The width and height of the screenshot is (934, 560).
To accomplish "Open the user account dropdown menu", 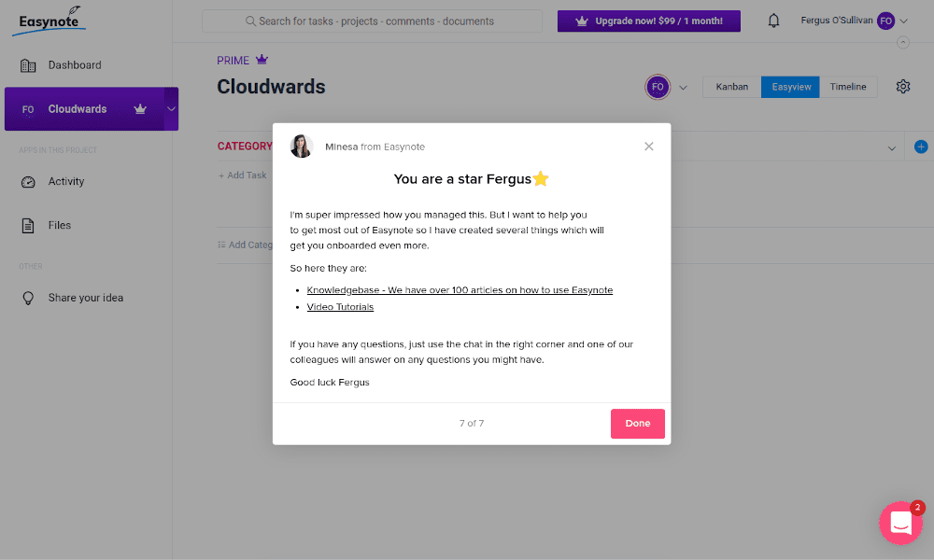I will pyautogui.click(x=903, y=21).
